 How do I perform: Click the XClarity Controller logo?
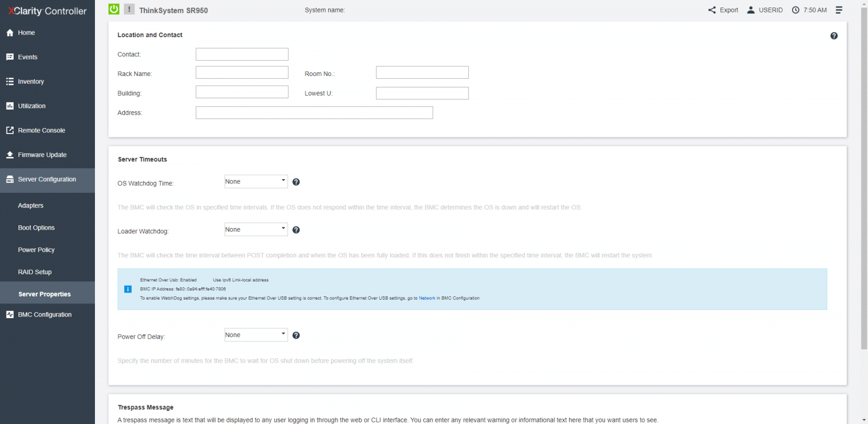47,11
